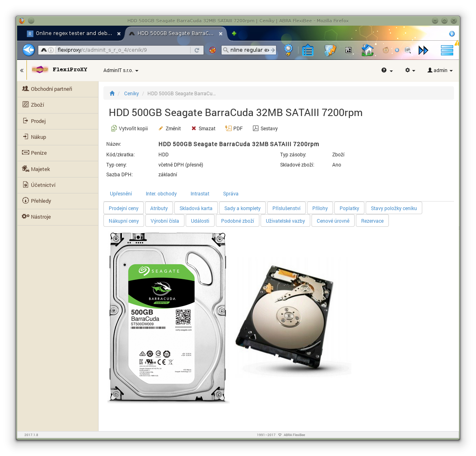This screenshot has height=456, width=476.
Task: Click the house home toolbar icon
Action: click(x=367, y=50)
